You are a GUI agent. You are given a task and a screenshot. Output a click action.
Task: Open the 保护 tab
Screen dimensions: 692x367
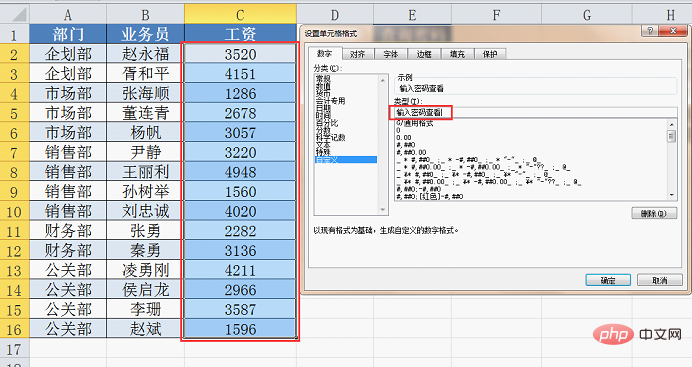(x=490, y=54)
